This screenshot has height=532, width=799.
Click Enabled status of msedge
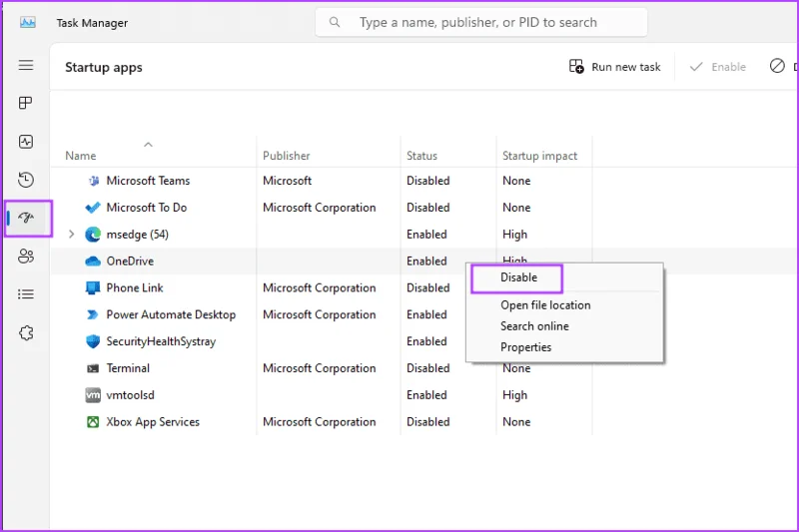click(426, 235)
